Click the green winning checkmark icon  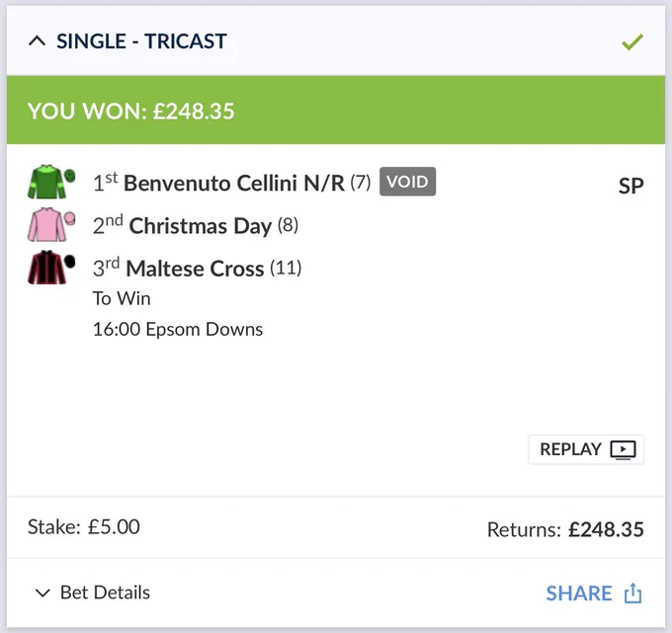coord(632,42)
